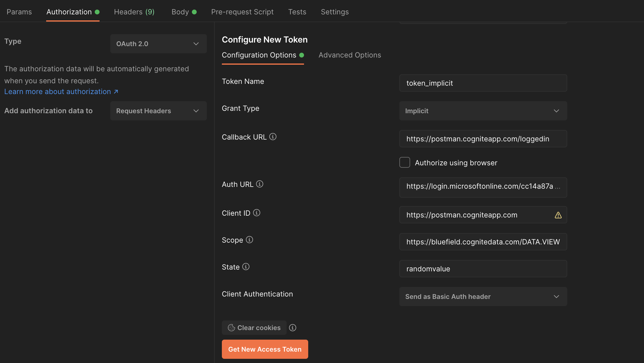Select the Authorization tab

click(73, 12)
